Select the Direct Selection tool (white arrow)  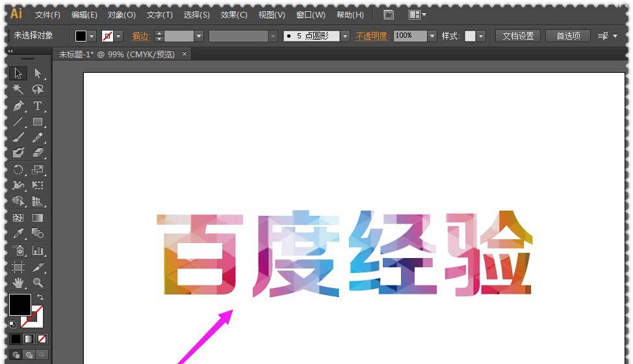click(38, 73)
